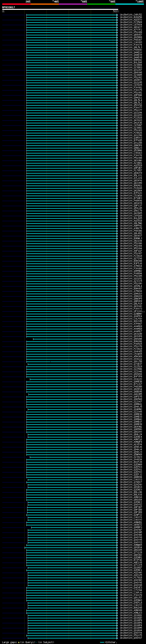Select hit name UniRef100_P06515

(x=131, y=344)
